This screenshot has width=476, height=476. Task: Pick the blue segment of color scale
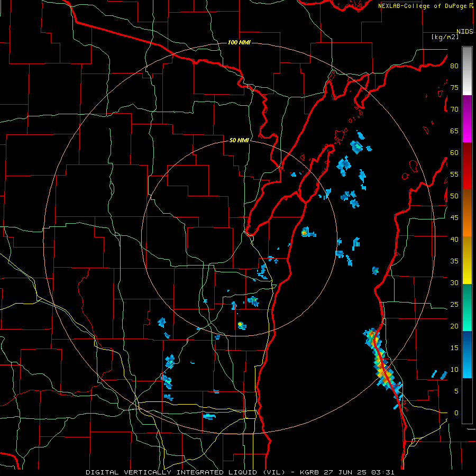coord(467,354)
